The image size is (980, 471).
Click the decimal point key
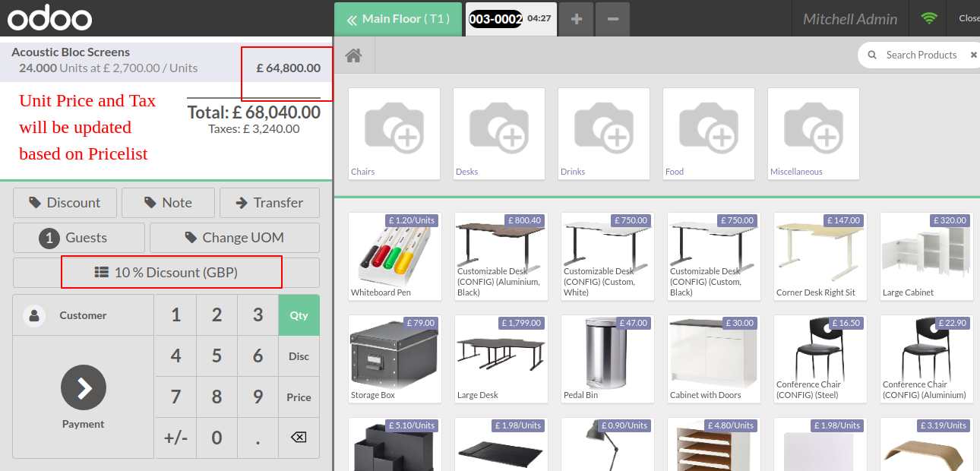(258, 438)
